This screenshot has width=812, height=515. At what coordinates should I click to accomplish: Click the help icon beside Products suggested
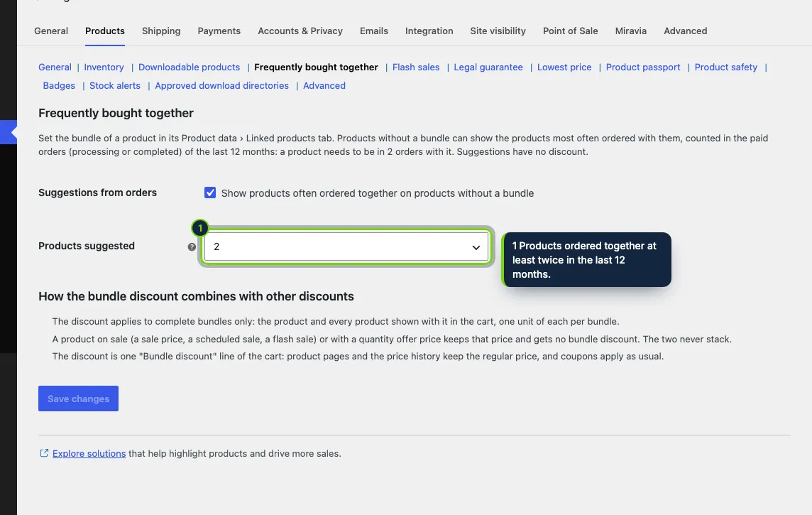click(192, 246)
